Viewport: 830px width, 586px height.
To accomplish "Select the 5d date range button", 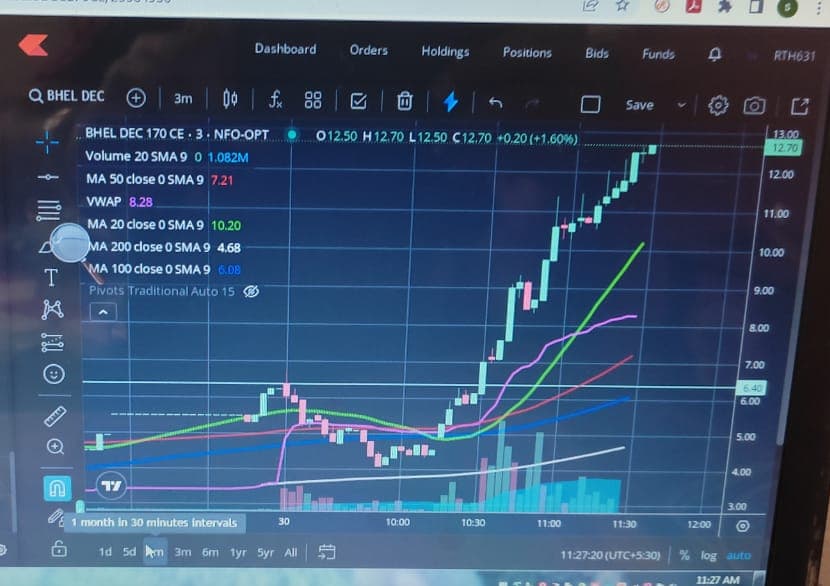I will point(130,552).
